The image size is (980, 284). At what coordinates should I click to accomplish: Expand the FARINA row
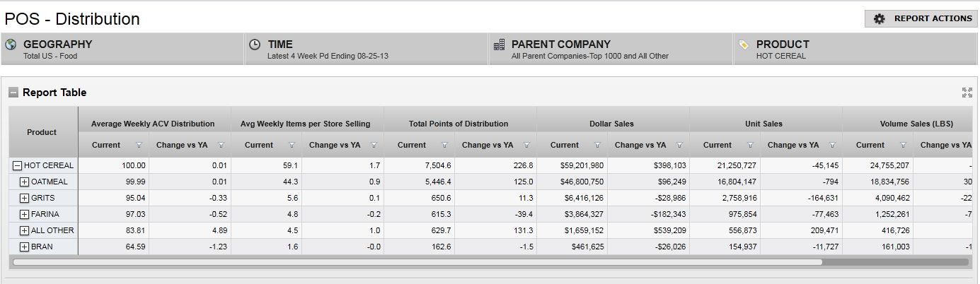[x=24, y=215]
